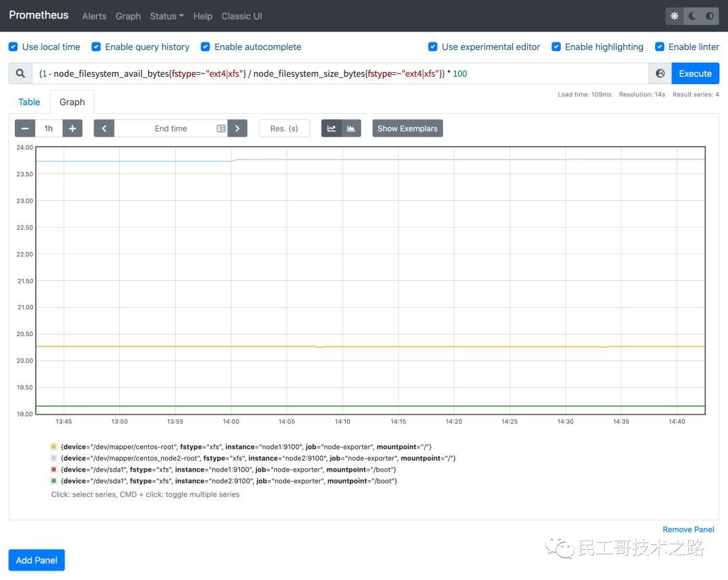Toggle Use experimental editor checkbox
728x580 pixels.
433,47
